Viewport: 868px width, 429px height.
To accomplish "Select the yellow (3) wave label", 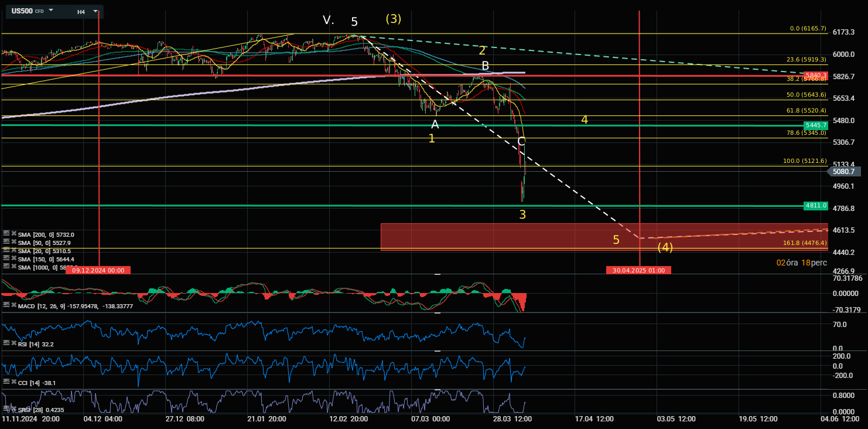I will tap(393, 19).
